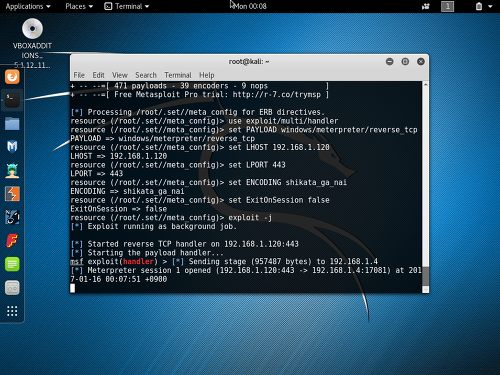This screenshot has height=375, width=500.
Task: Open the grey recorder icon in dock
Action: coord(12,288)
